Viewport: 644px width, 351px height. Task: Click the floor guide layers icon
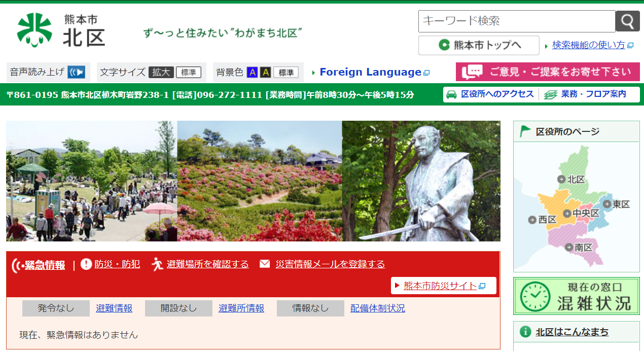(550, 94)
